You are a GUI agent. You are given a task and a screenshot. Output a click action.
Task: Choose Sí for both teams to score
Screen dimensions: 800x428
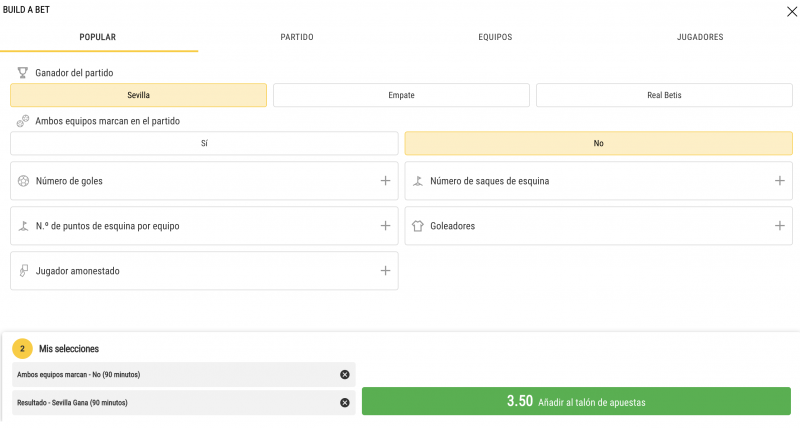204,143
